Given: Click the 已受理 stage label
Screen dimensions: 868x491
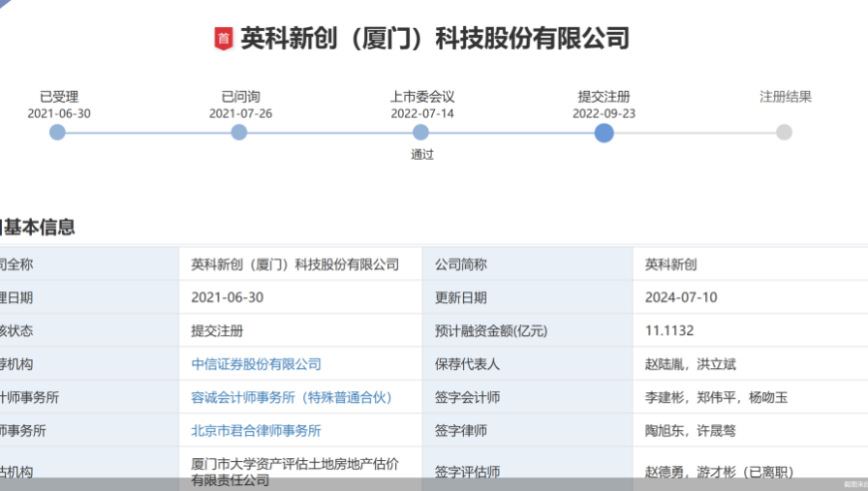Looking at the screenshot, I should [59, 97].
